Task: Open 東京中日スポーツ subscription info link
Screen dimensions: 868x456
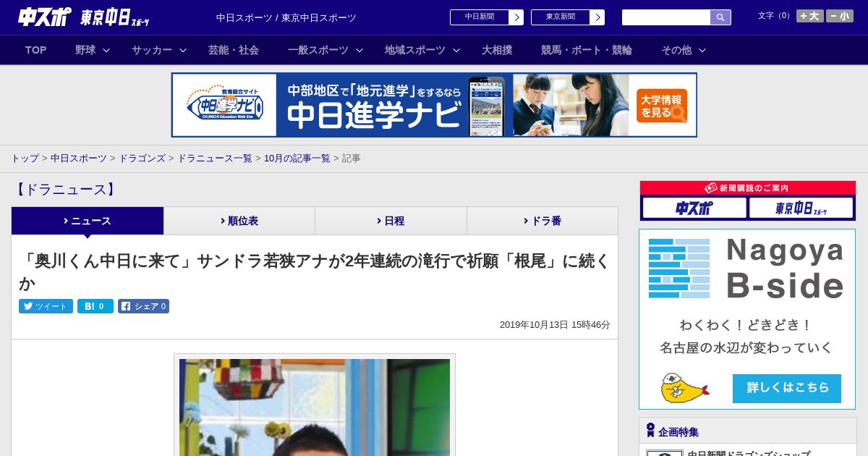Action: 801,208
